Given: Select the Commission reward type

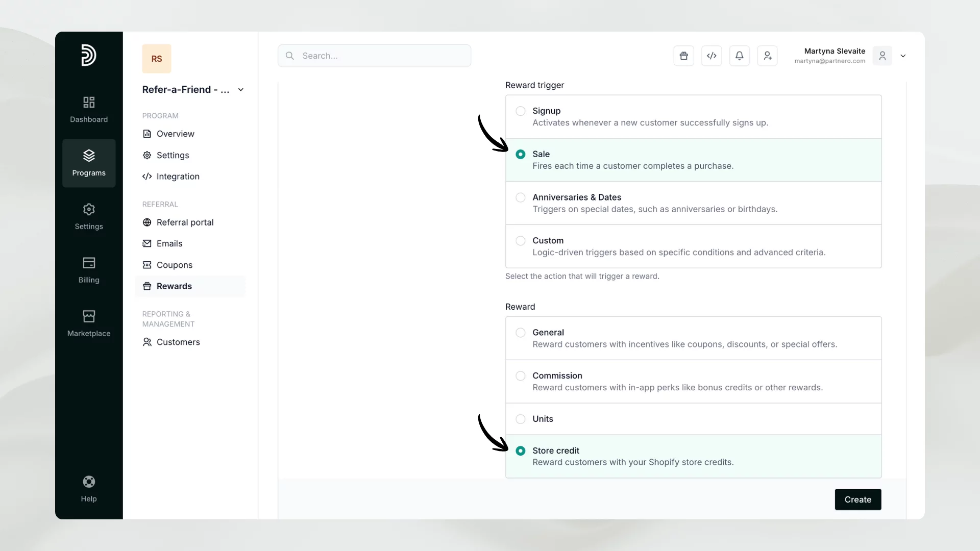Looking at the screenshot, I should tap(520, 376).
